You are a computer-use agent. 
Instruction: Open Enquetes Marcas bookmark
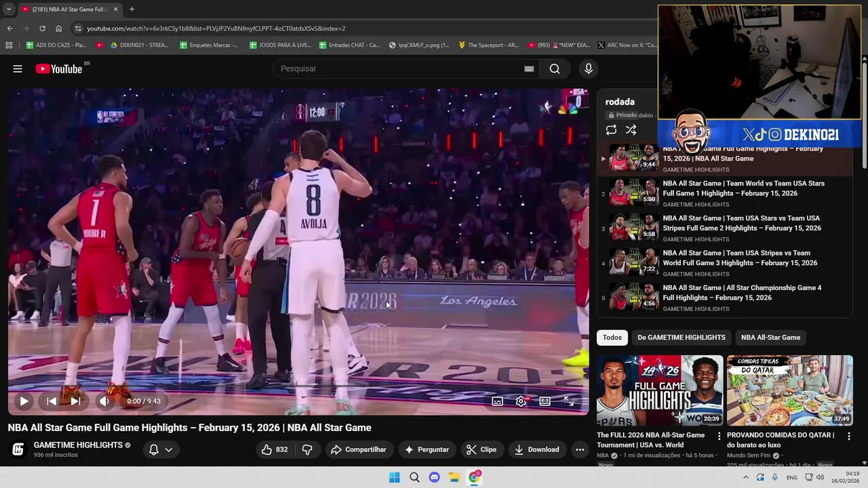tap(209, 45)
